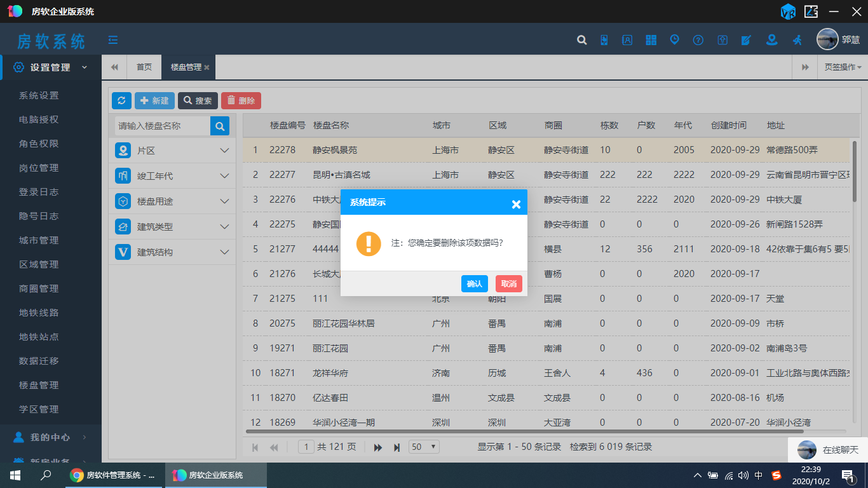Click the blue search icon beside name field

click(220, 126)
